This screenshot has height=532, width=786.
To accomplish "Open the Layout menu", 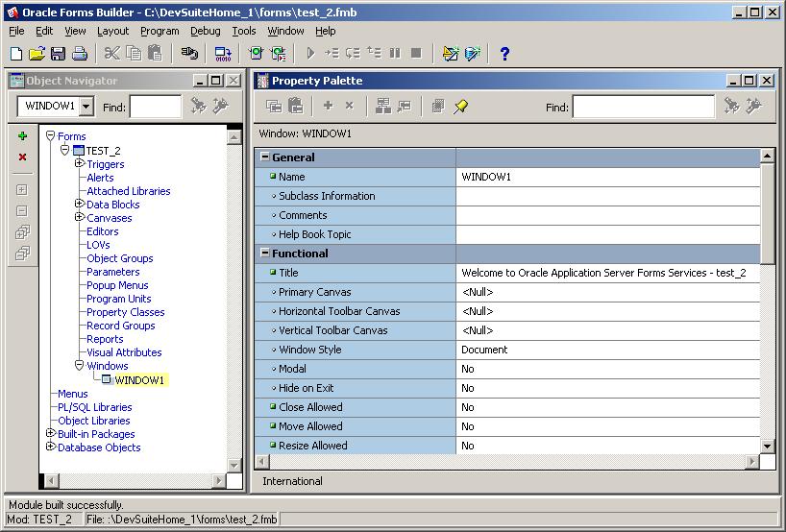I will (x=112, y=31).
